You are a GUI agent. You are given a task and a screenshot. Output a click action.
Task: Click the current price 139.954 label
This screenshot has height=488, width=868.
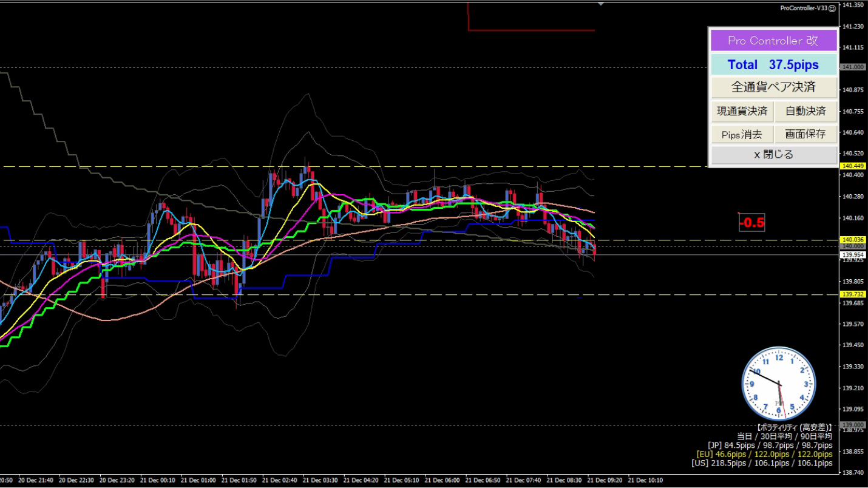point(852,255)
